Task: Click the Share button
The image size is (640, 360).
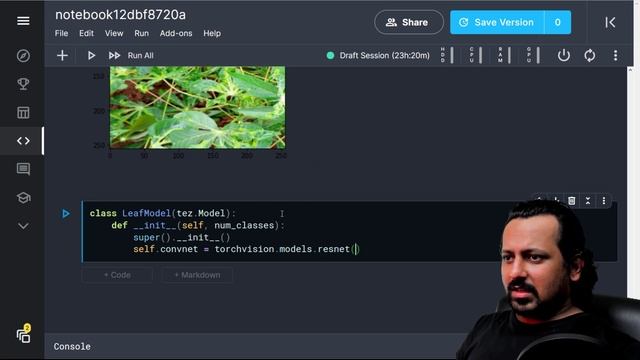Action: [x=409, y=22]
